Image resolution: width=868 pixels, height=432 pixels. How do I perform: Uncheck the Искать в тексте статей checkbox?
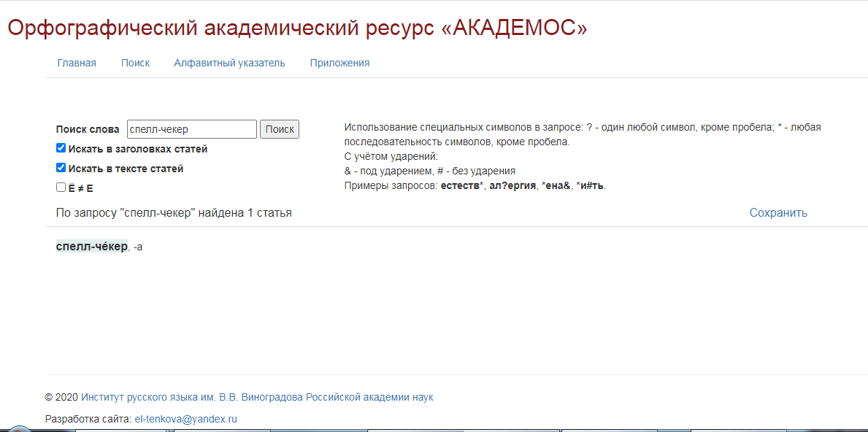[61, 168]
